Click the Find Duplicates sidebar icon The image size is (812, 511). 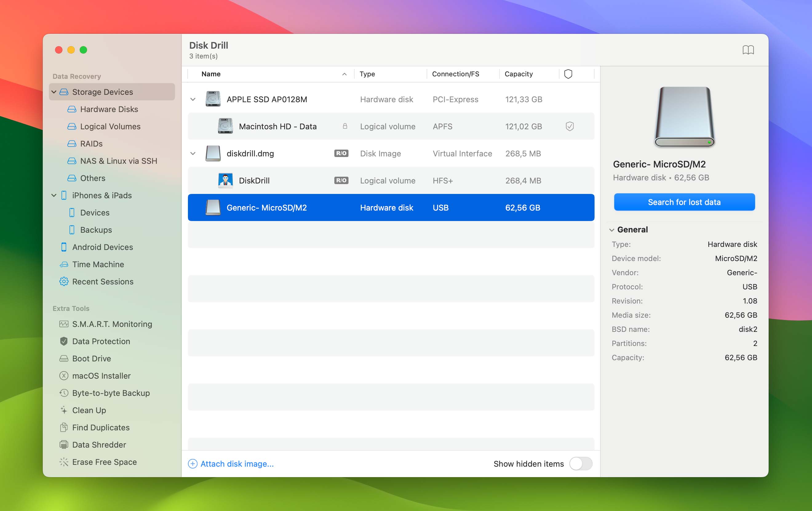pyautogui.click(x=64, y=427)
